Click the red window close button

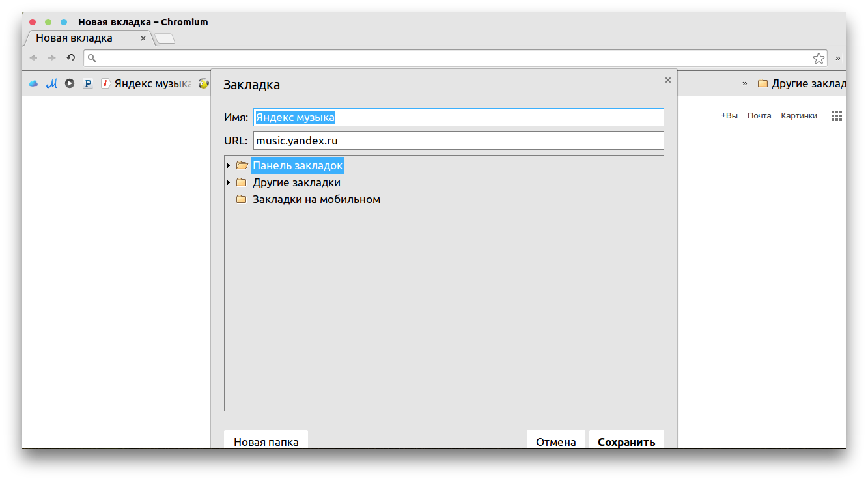click(33, 22)
